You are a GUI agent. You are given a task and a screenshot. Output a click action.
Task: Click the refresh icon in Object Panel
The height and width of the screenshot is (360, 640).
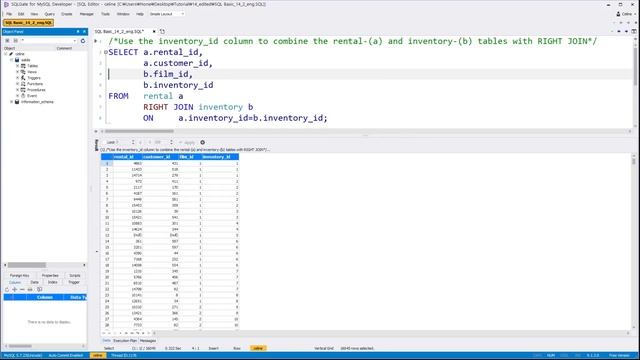(x=83, y=41)
